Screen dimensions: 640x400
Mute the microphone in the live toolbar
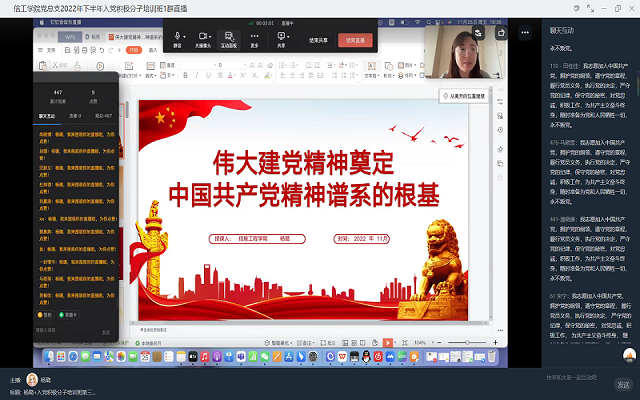pos(177,40)
